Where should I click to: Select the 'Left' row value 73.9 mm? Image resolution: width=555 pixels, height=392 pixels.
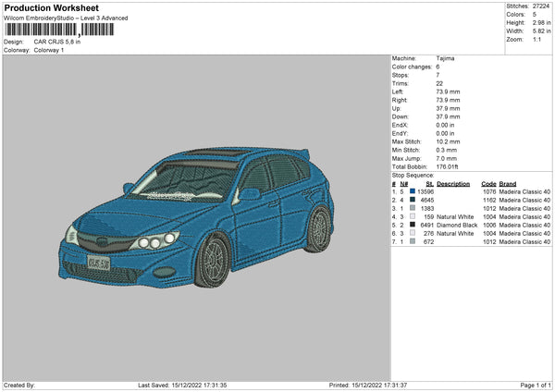click(448, 92)
